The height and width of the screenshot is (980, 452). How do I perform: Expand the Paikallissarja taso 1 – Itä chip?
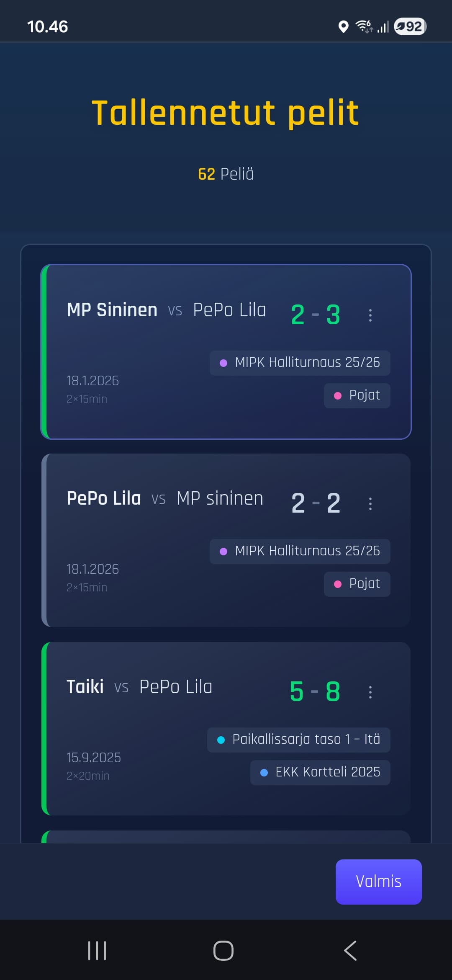tap(298, 739)
